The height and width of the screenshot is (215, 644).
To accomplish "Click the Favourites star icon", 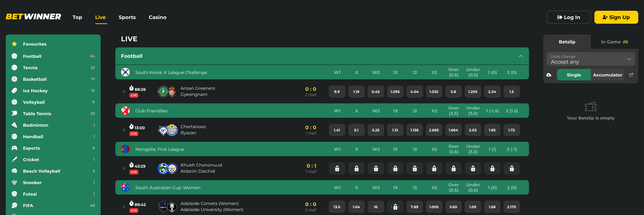I will (x=15, y=44).
